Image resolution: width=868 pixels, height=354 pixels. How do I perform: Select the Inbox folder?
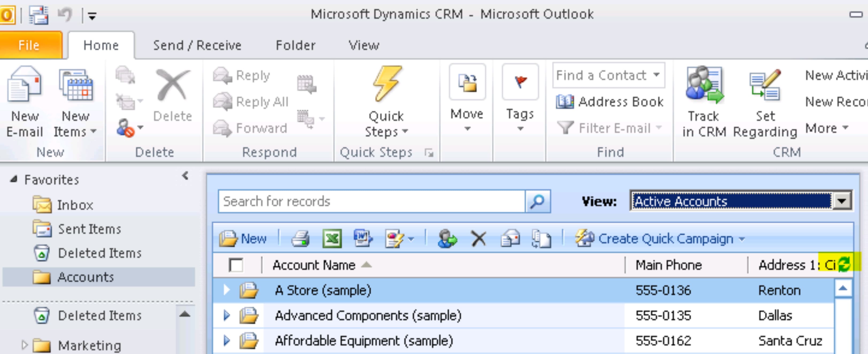(63, 204)
